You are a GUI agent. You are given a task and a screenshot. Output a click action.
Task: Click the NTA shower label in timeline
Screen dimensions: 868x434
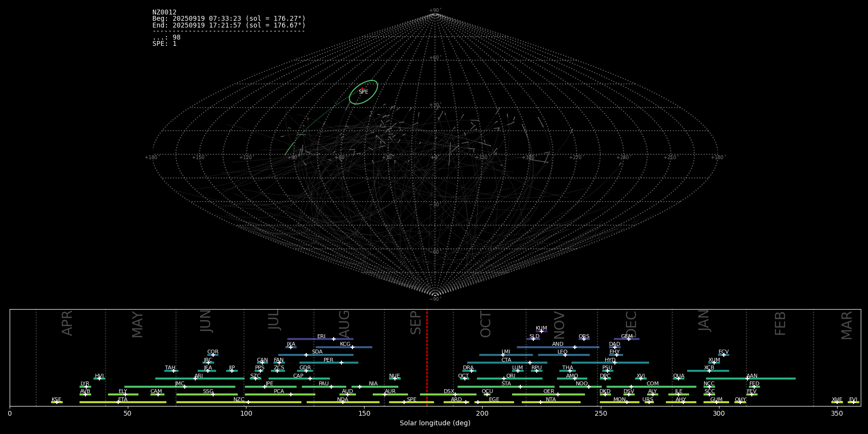click(551, 399)
